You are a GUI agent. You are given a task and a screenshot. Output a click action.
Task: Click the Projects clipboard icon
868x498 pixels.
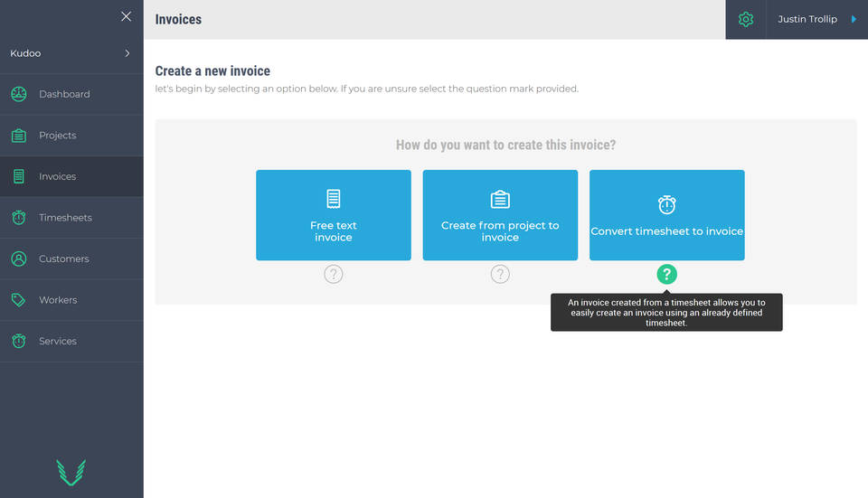click(x=19, y=136)
